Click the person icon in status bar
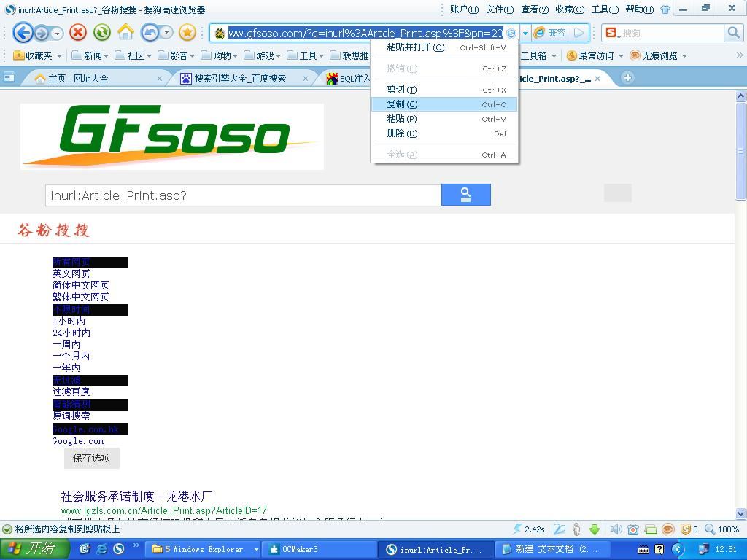The height and width of the screenshot is (560, 747). coord(577,529)
